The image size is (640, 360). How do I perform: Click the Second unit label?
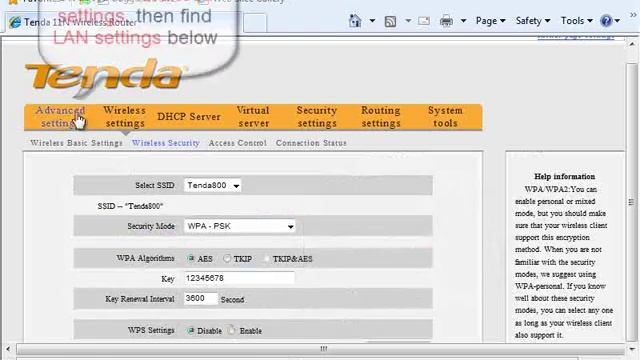(x=232, y=300)
